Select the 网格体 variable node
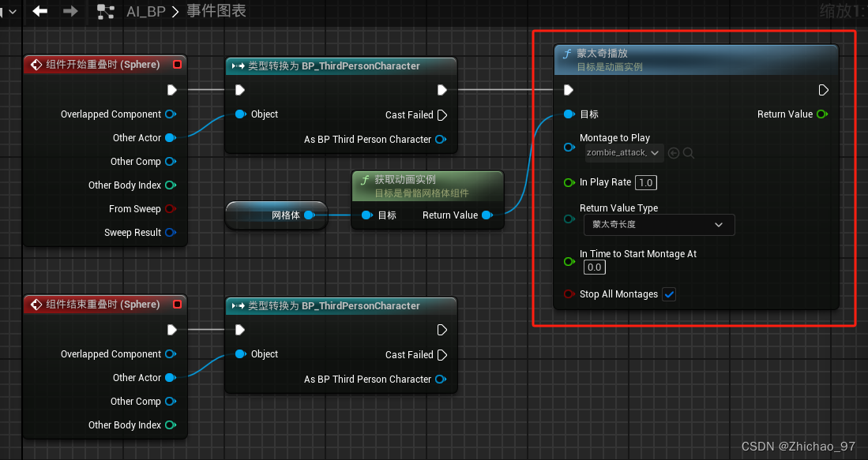 pyautogui.click(x=276, y=215)
